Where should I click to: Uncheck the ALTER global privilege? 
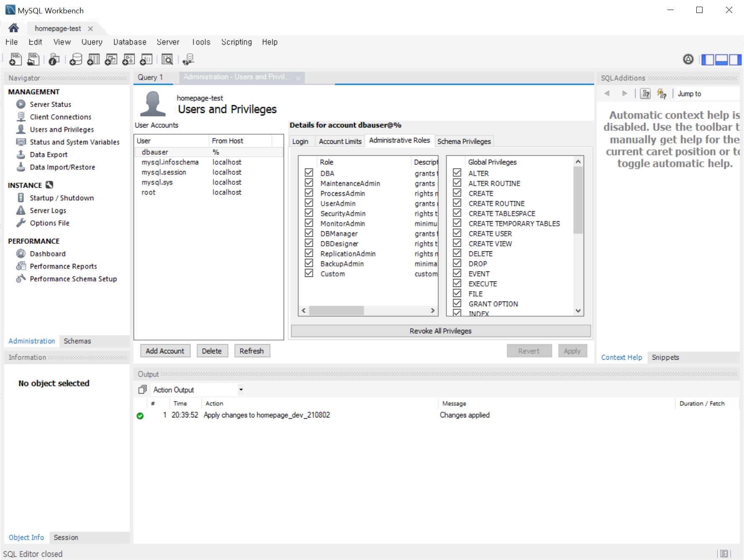click(457, 173)
